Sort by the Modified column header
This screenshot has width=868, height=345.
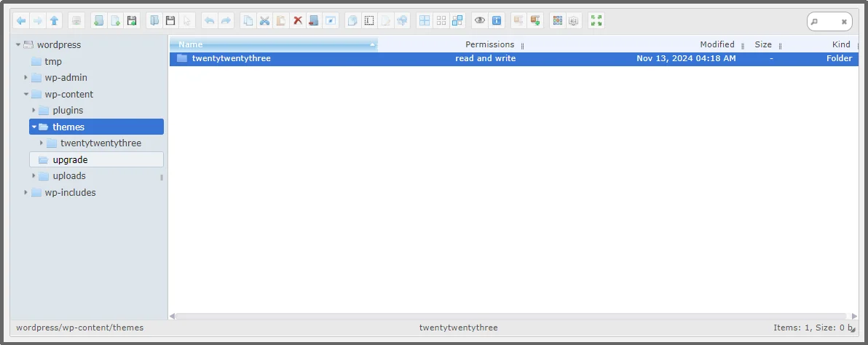click(717, 44)
